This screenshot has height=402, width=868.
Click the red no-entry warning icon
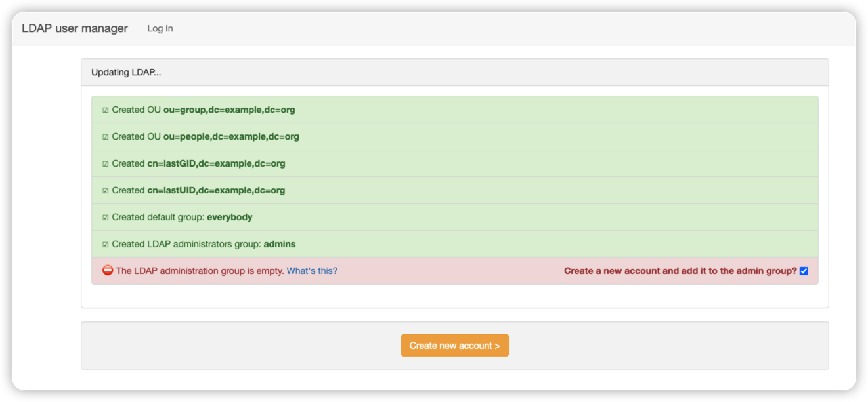pos(108,270)
